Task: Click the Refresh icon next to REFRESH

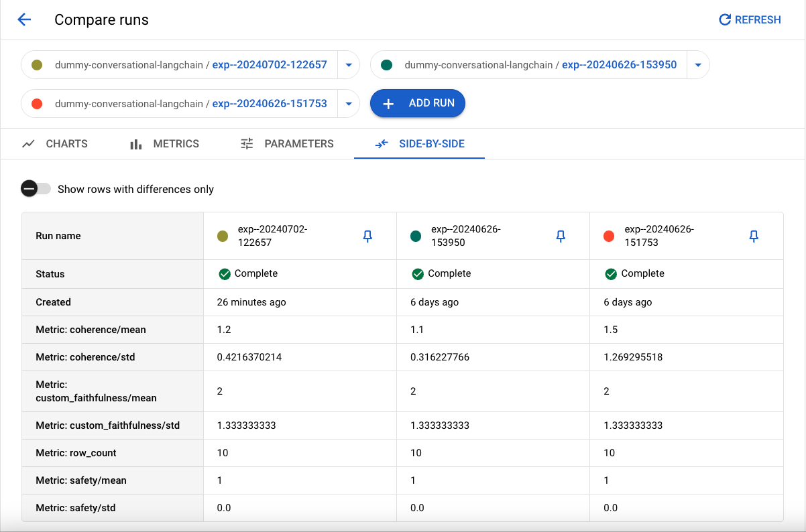Action: (x=725, y=19)
